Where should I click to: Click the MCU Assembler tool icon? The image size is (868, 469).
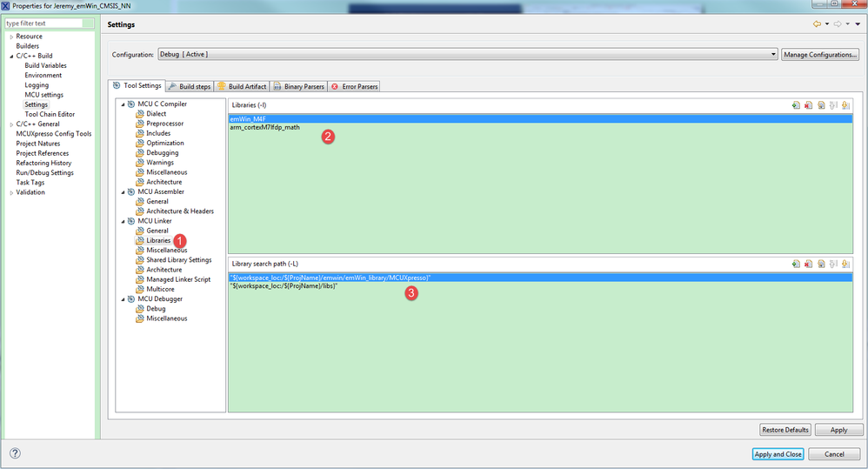point(131,191)
